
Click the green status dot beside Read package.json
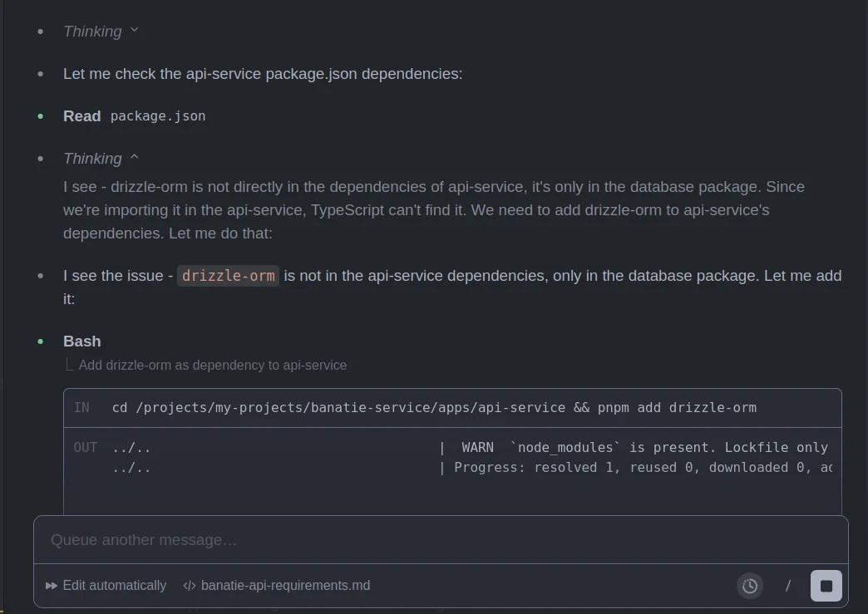(40, 116)
